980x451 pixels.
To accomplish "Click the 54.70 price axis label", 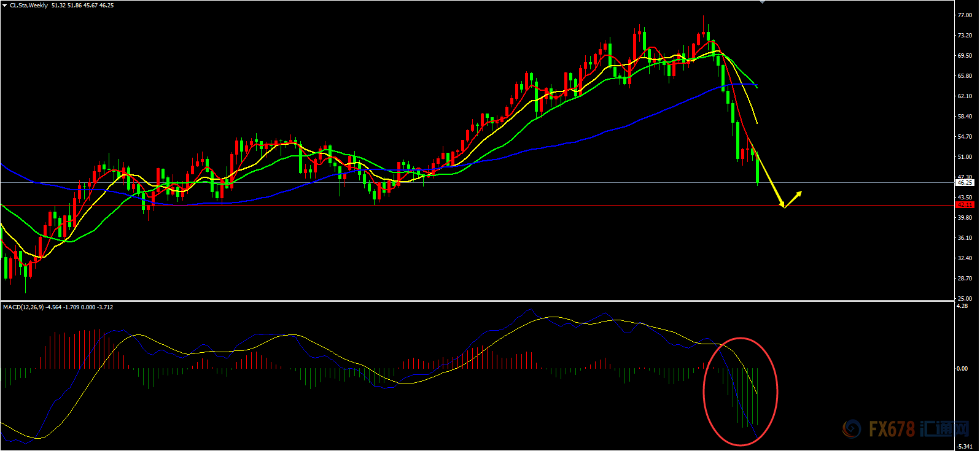I will (x=965, y=137).
